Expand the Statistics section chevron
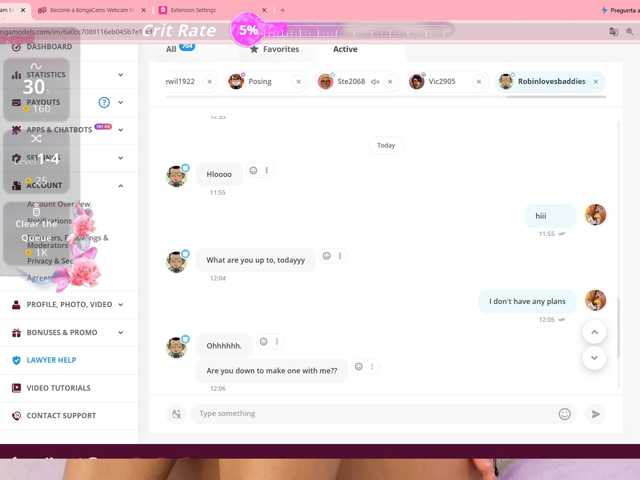This screenshot has height=480, width=640. pos(121,75)
